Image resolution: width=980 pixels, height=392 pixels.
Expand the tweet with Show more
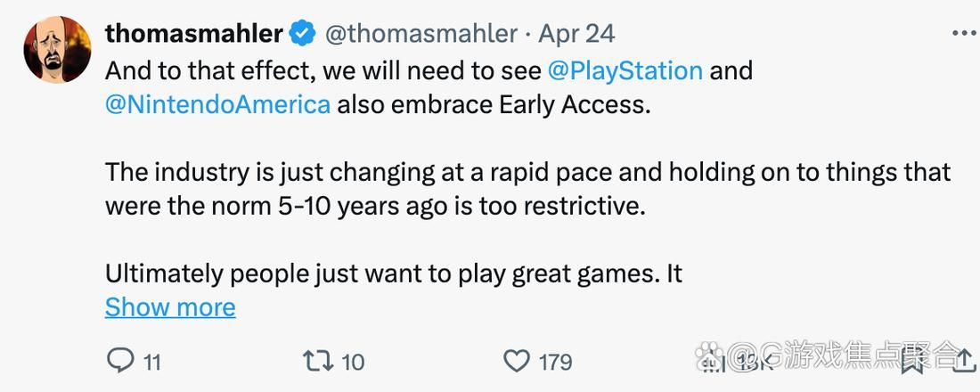(170, 307)
